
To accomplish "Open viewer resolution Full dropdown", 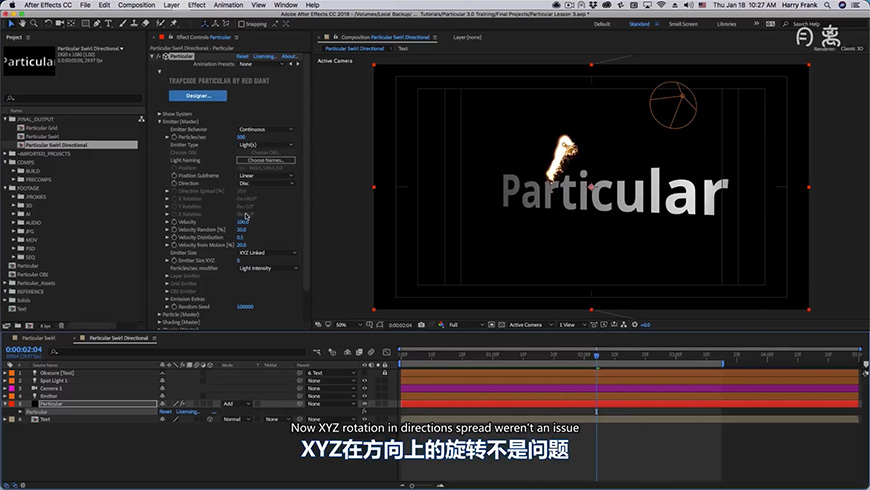I will (466, 325).
